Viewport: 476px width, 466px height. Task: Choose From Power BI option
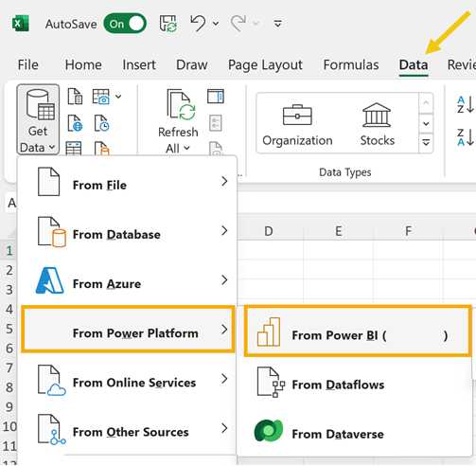(358, 331)
